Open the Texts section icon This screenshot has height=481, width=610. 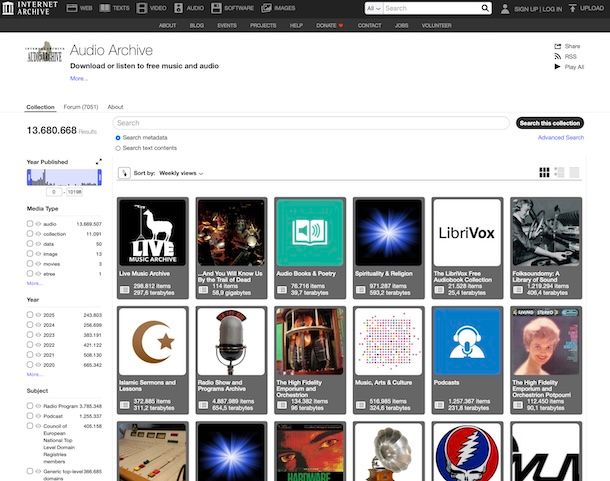(105, 8)
